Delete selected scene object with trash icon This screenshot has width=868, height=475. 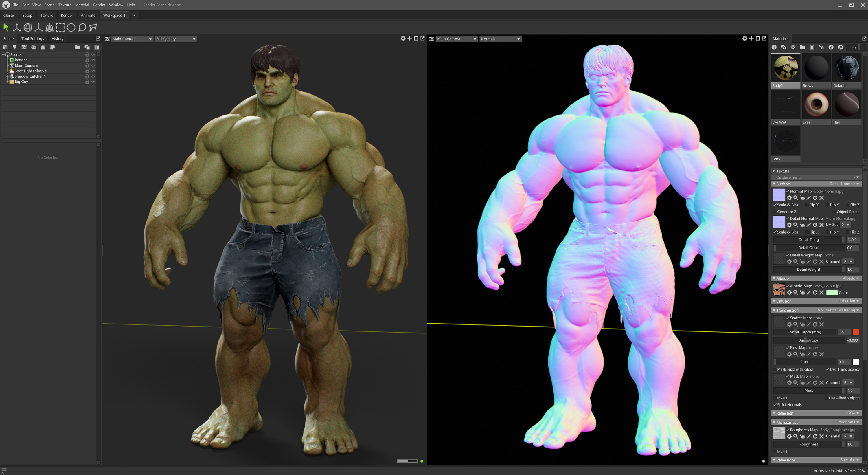[x=97, y=47]
